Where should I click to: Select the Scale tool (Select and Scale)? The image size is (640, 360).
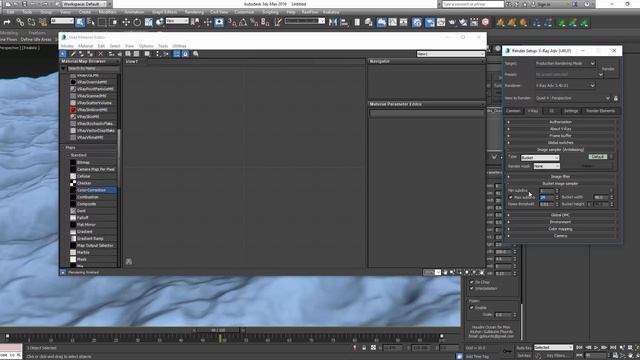click(x=148, y=22)
